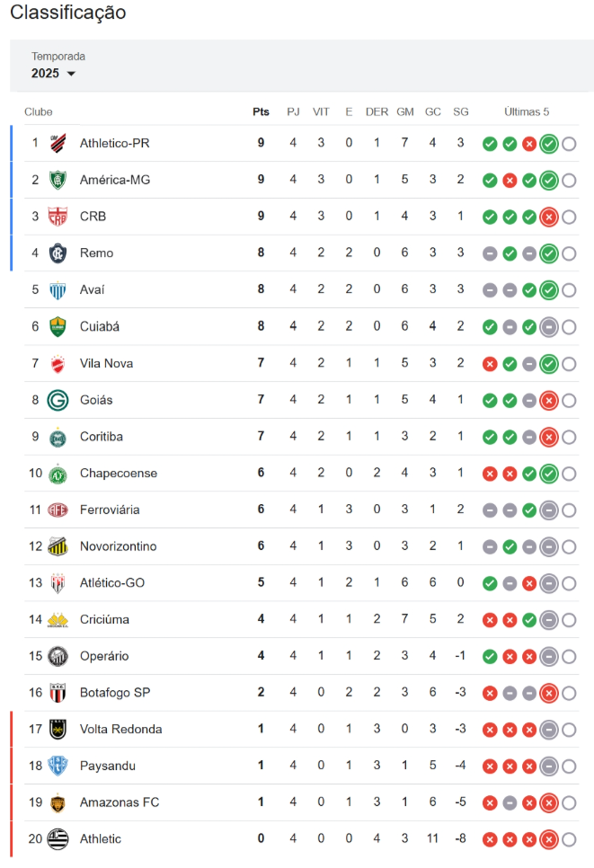
Task: Open the Temporada 2025 season dropdown
Action: tap(53, 73)
